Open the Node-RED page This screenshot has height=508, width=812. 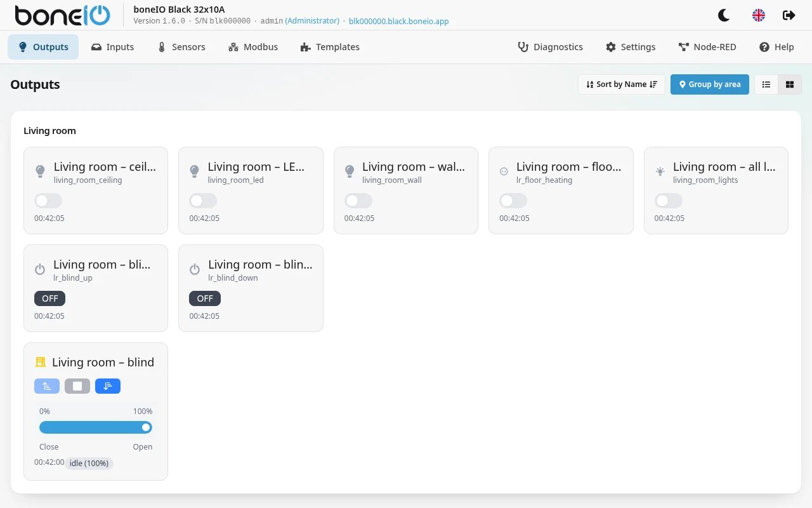click(707, 47)
